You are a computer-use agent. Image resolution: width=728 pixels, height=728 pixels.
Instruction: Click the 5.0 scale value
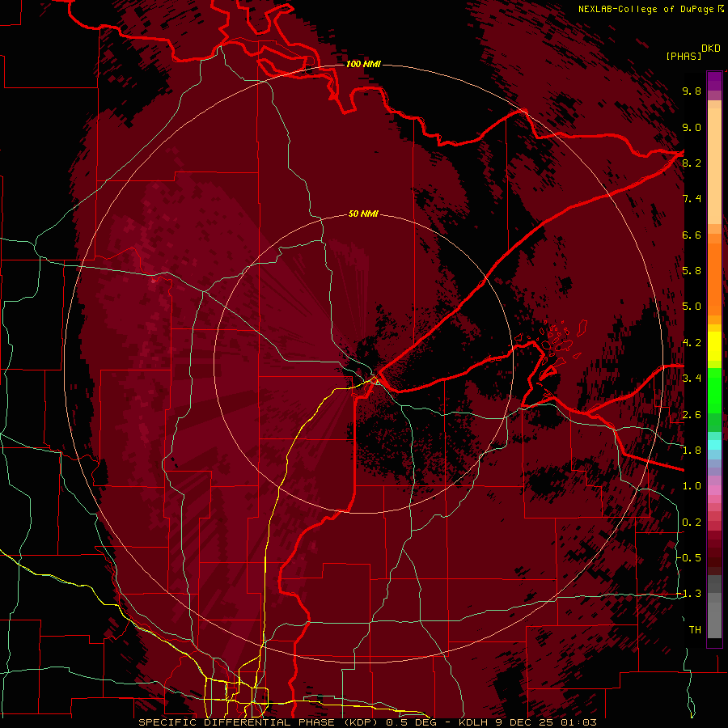(x=692, y=307)
